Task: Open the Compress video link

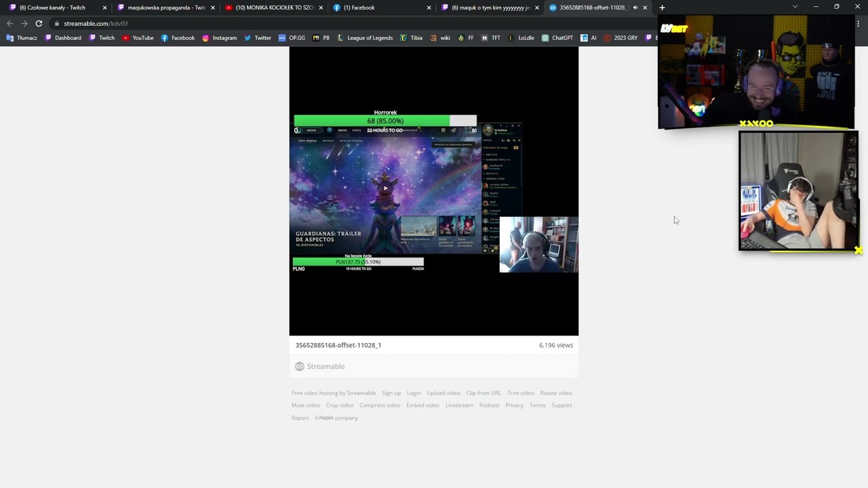Action: [x=380, y=405]
